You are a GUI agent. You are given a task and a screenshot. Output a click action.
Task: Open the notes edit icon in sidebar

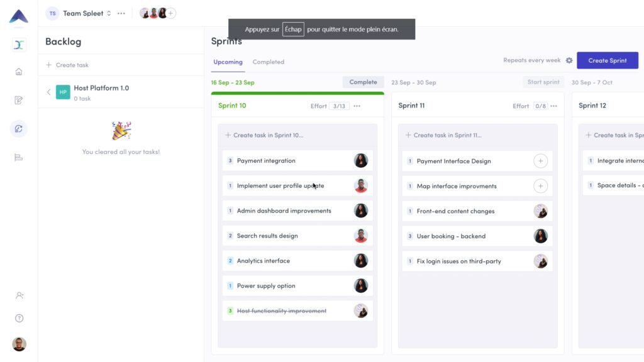pos(19,100)
